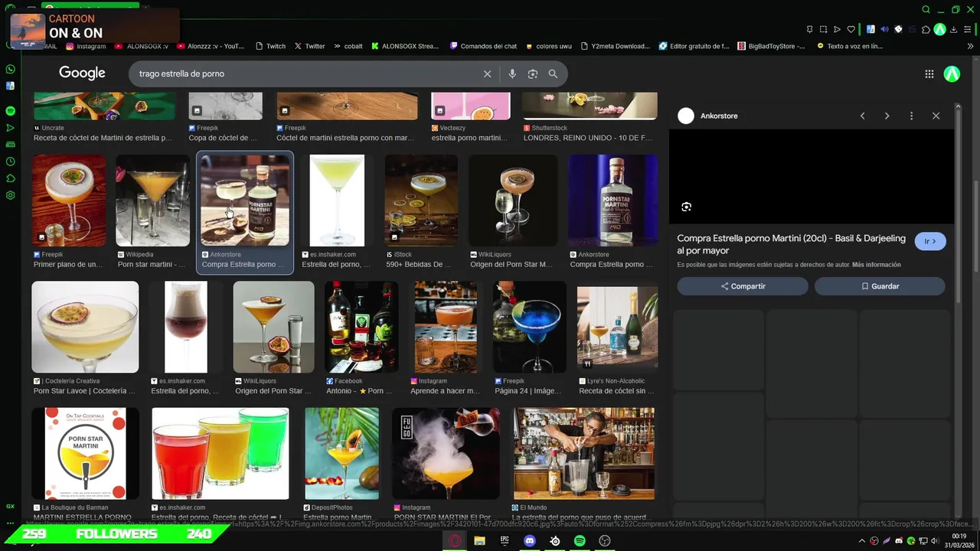Click the Opera snapshot tool icon
Image resolution: width=980 pixels, height=551 pixels.
tap(823, 29)
